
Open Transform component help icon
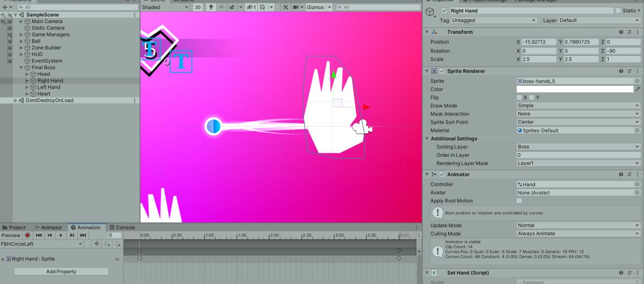(621, 32)
